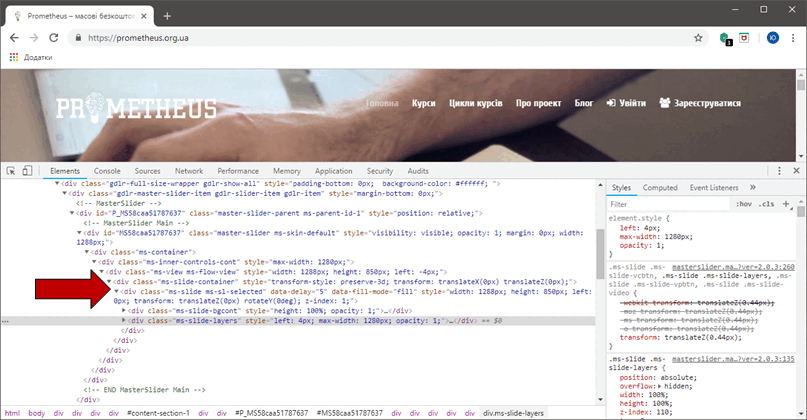Switch to the Performance tab
Viewport: 807px width, 420px height.
pos(238,171)
